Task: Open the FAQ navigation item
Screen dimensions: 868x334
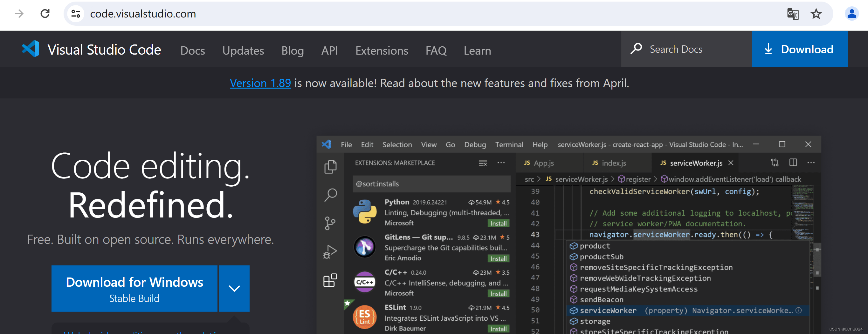Action: click(436, 50)
